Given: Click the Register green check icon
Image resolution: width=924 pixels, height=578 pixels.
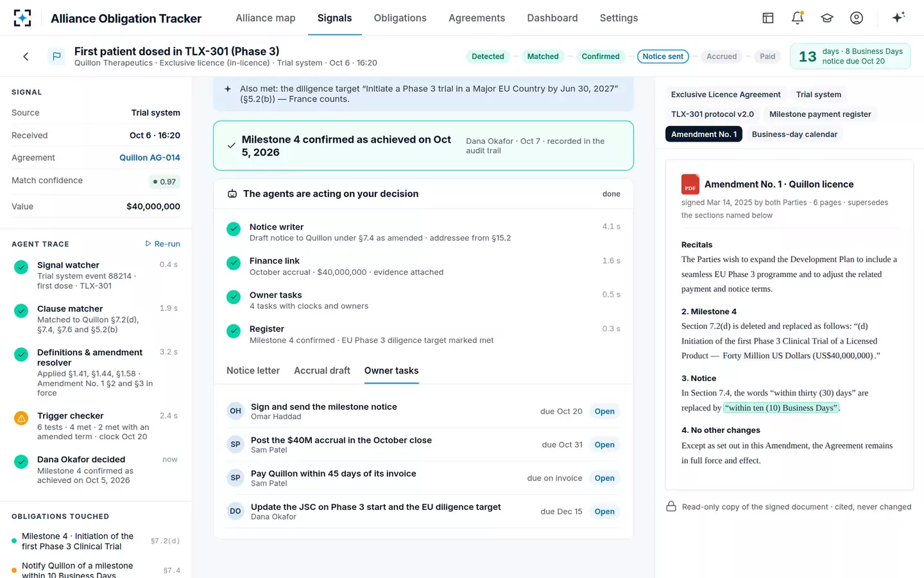Looking at the screenshot, I should (234, 331).
